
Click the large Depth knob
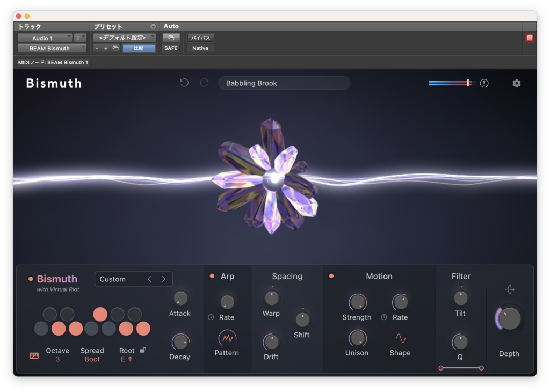click(x=509, y=318)
